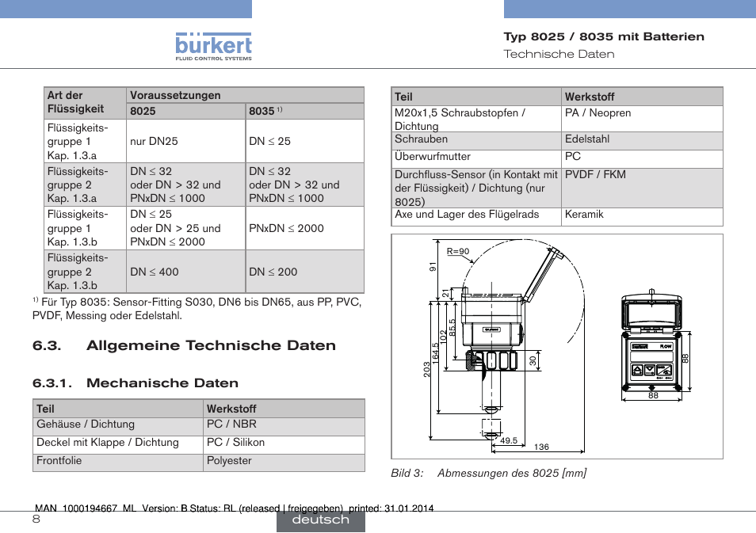Click the 'MAN 1000194667 ML Version' footer line
This screenshot has width=756, height=533.
(235, 508)
